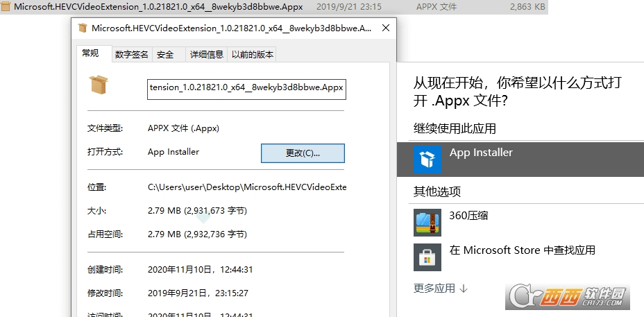Click the box icon in Properties title bar
The image size is (644, 317).
83,28
